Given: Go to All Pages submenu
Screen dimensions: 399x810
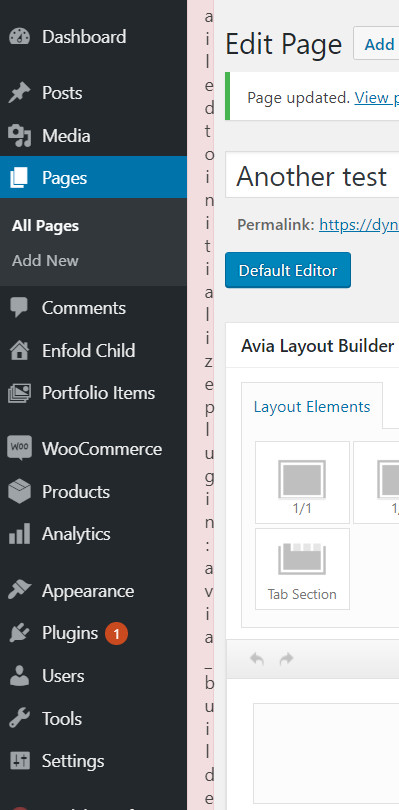Looking at the screenshot, I should (x=45, y=226).
